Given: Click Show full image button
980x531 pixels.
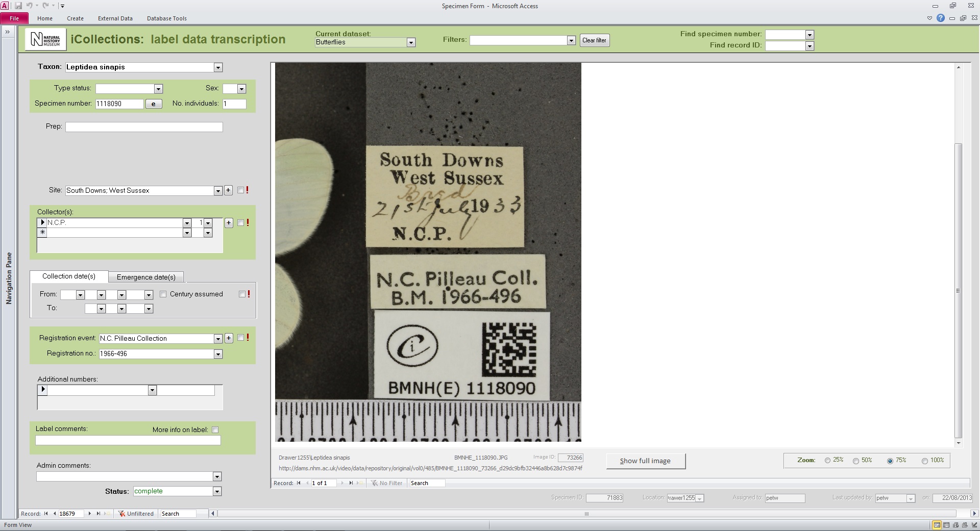Looking at the screenshot, I should (646, 461).
